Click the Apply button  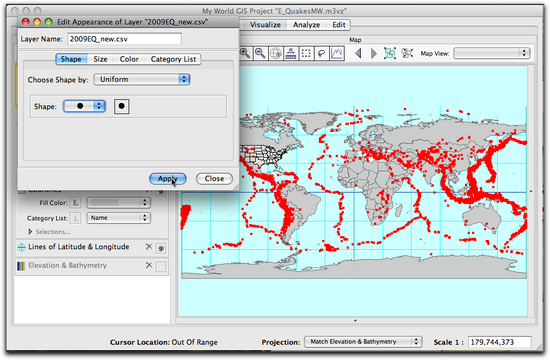pyautogui.click(x=168, y=179)
